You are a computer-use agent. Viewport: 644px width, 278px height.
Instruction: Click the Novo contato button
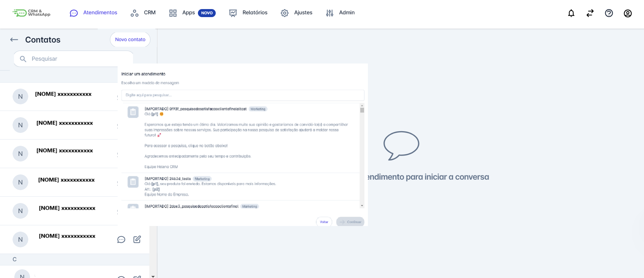point(130,40)
